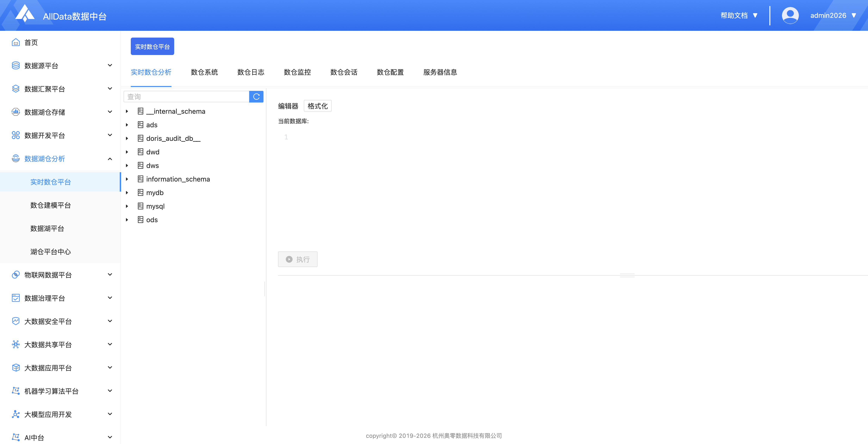Click the database icon beside ods
This screenshot has height=444, width=868.
click(x=140, y=220)
